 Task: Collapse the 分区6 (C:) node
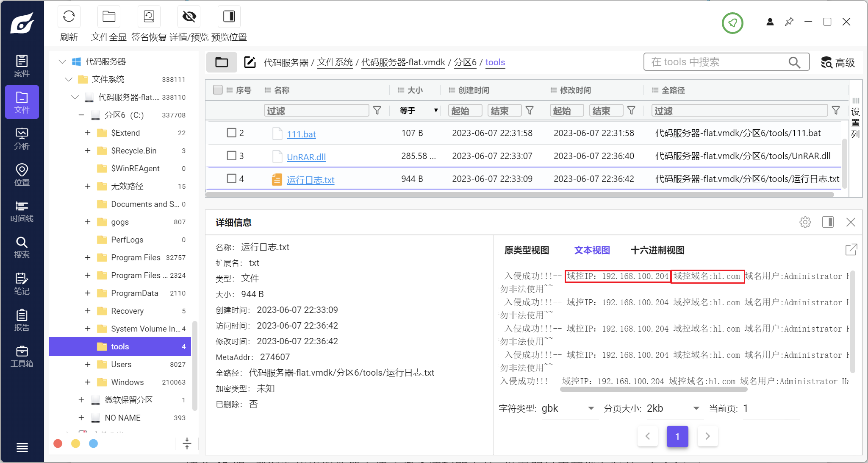(81, 115)
